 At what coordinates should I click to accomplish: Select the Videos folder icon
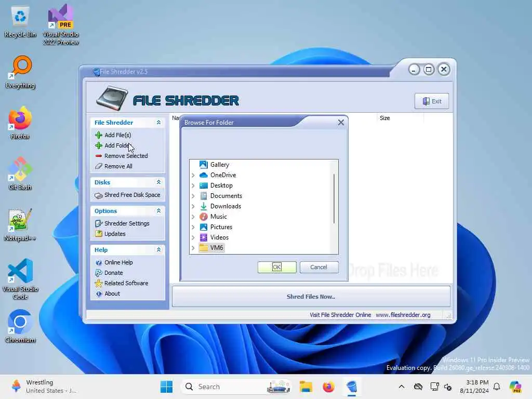(x=204, y=237)
